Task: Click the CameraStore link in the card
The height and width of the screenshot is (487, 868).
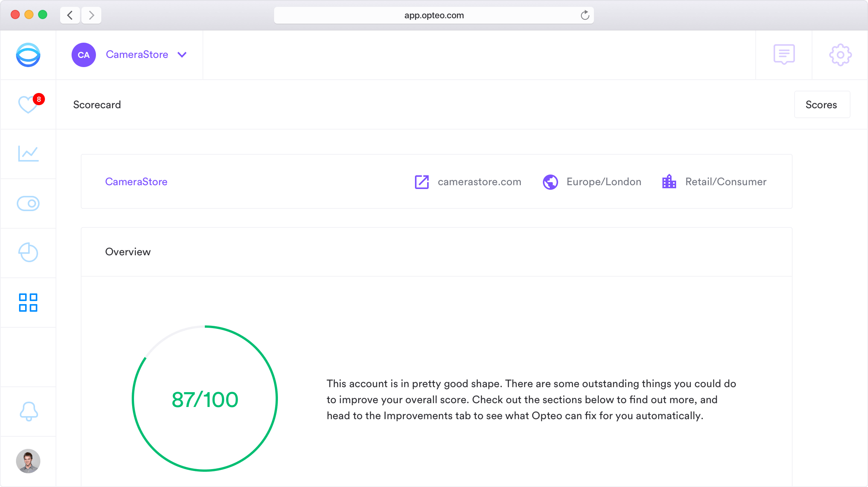Action: [x=136, y=182]
